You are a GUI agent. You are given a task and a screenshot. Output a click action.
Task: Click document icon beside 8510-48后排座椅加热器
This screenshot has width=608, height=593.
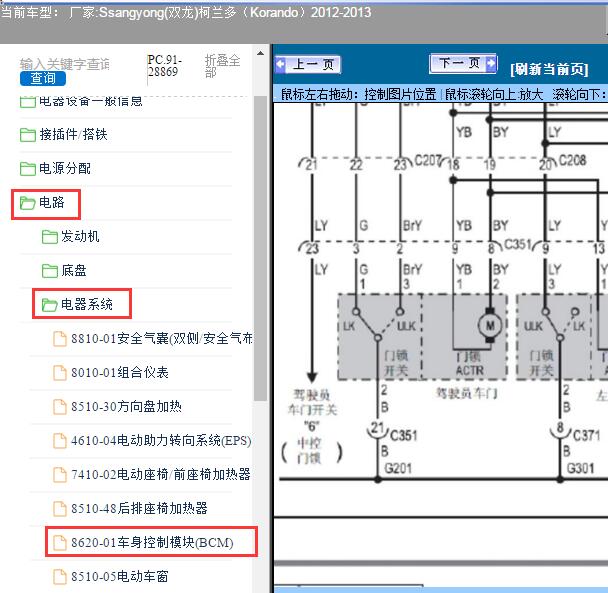[x=60, y=508]
